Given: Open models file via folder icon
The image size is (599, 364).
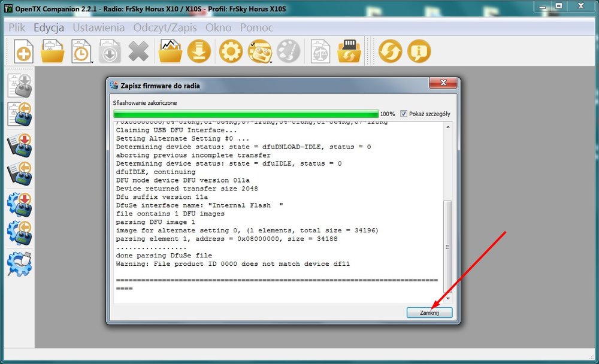Looking at the screenshot, I should [x=52, y=51].
